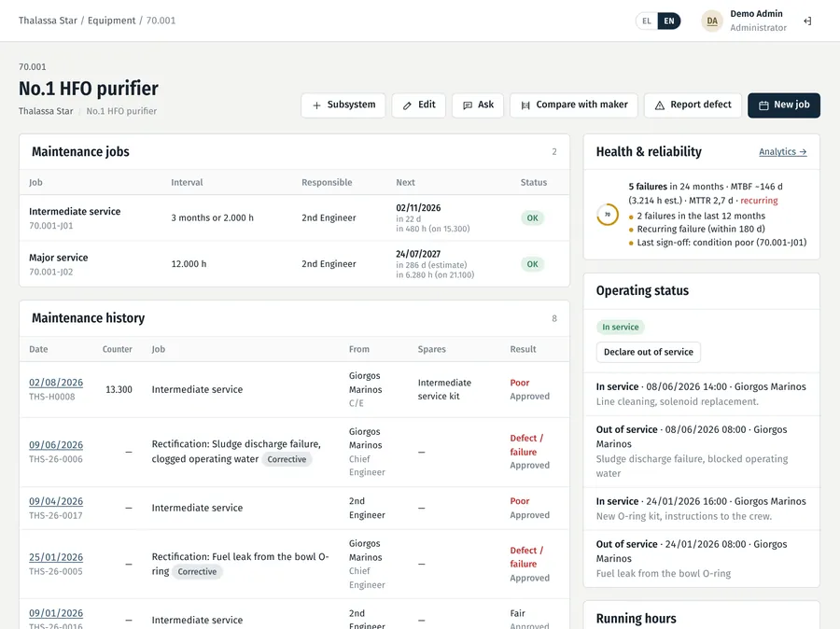This screenshot has width=840, height=629.
Task: Go to Thalassa Star breadcrumb
Action: (x=48, y=21)
